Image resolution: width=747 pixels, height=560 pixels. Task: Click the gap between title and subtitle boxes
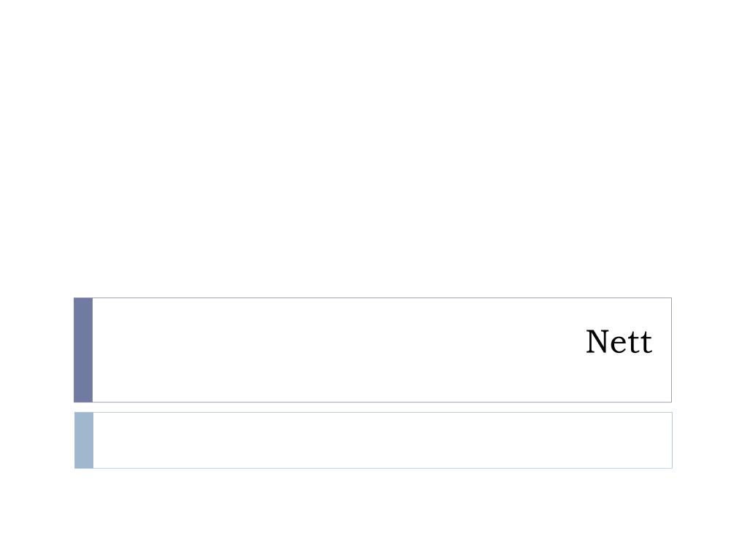[x=373, y=407]
